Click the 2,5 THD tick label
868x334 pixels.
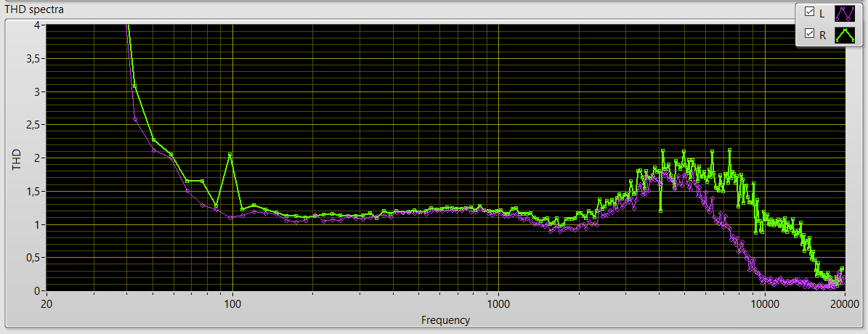(x=33, y=124)
